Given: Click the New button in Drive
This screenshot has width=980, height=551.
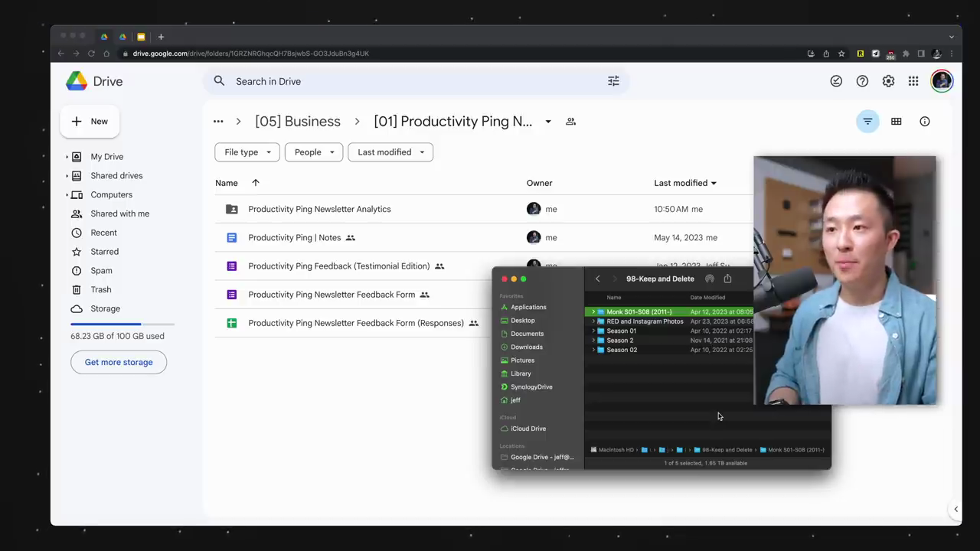Looking at the screenshot, I should point(90,122).
